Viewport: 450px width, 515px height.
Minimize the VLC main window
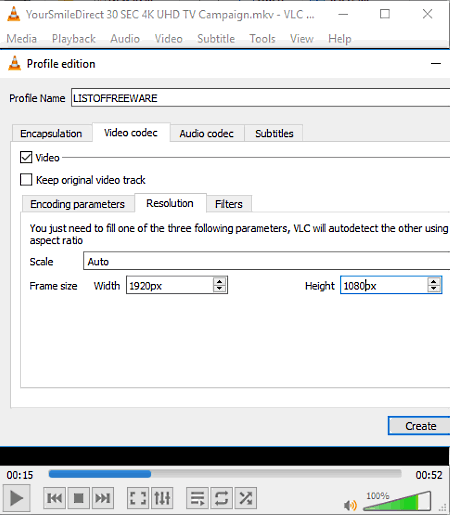[x=343, y=14]
